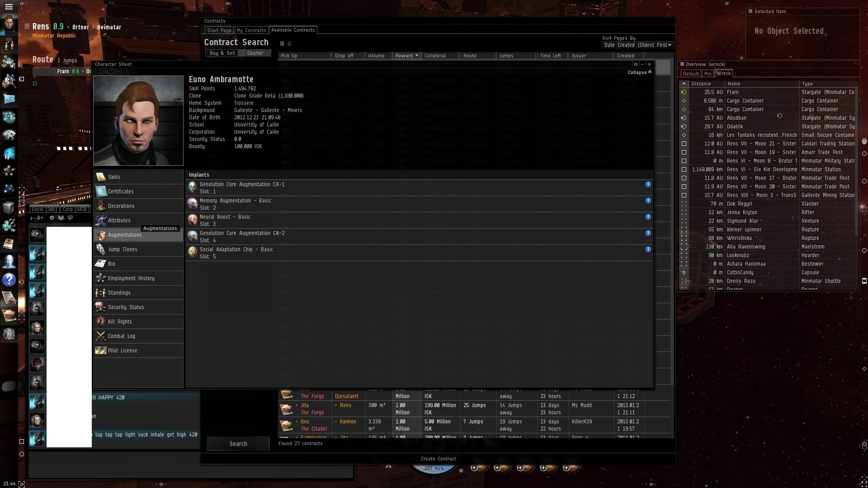
Task: Show info for Social Adaptation Chip - Basic
Action: 648,249
